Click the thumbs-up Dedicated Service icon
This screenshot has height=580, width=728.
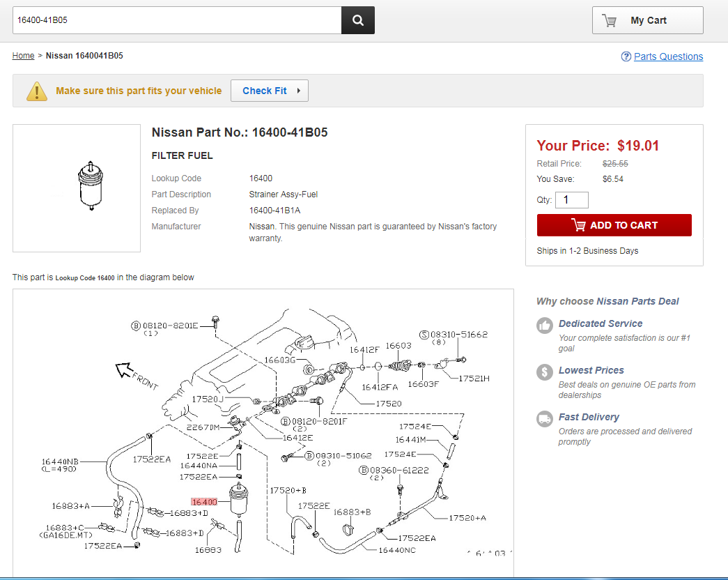coord(544,325)
